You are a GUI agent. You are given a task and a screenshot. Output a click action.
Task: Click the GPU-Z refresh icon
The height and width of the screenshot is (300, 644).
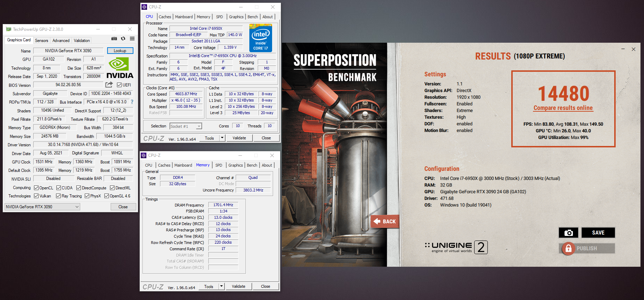pyautogui.click(x=123, y=39)
